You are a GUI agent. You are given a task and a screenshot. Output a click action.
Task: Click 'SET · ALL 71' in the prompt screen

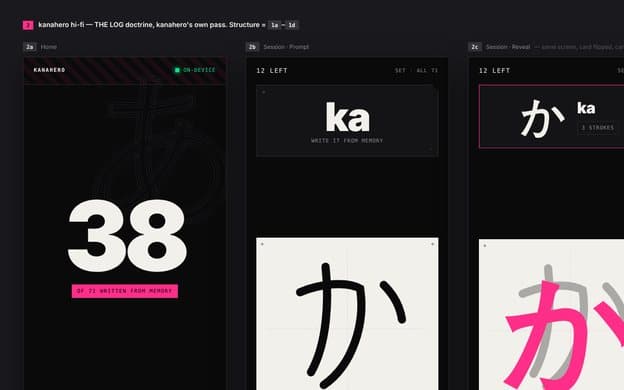[x=416, y=70]
